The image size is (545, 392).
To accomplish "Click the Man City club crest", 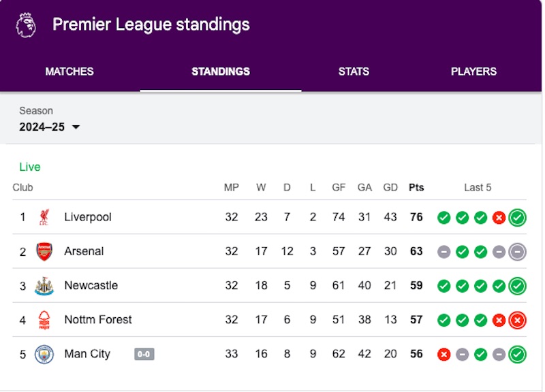I will pos(44,354).
